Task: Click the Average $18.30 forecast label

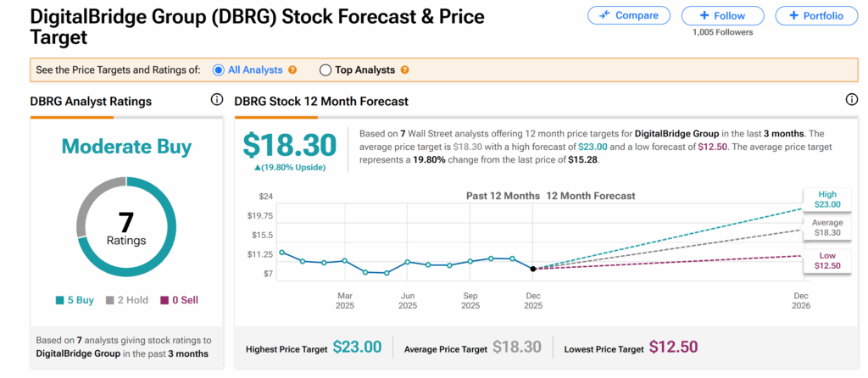Action: coord(827,227)
